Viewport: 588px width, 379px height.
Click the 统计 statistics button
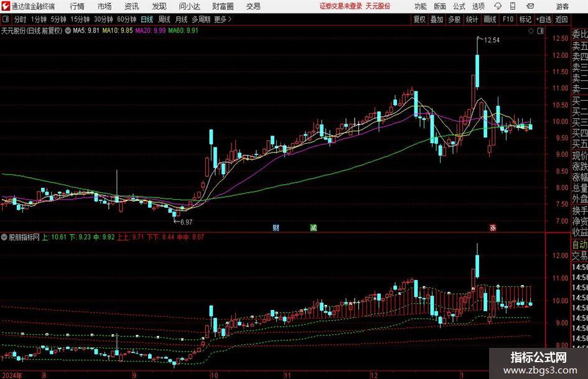tap(472, 19)
